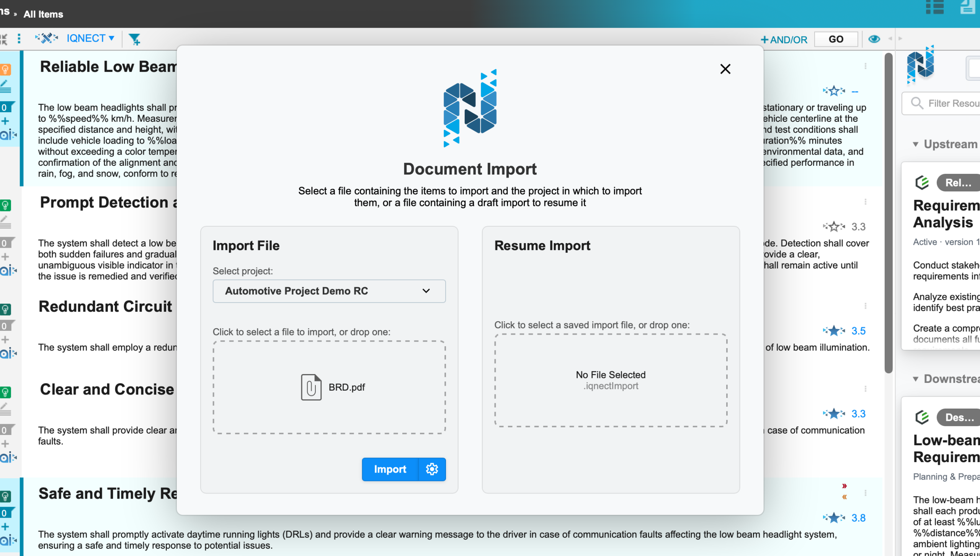Open the toolbar three-dot options menu
This screenshot has height=556, width=980.
coord(19,38)
